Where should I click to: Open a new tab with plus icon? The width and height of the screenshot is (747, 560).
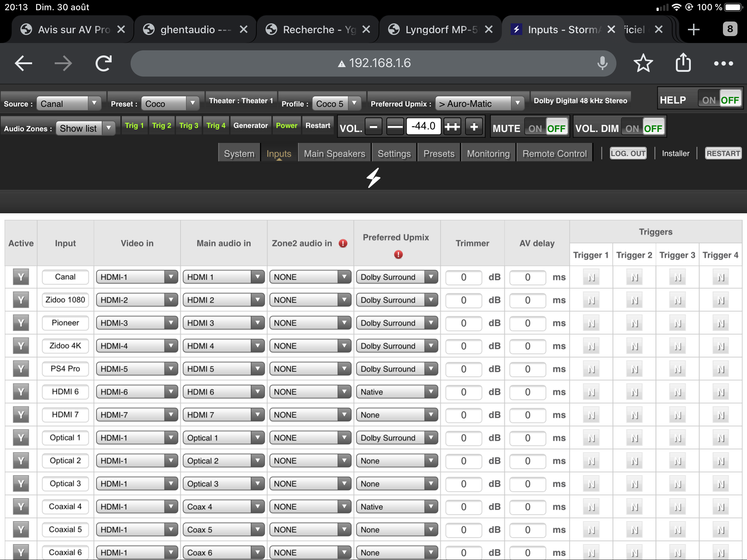693,29
